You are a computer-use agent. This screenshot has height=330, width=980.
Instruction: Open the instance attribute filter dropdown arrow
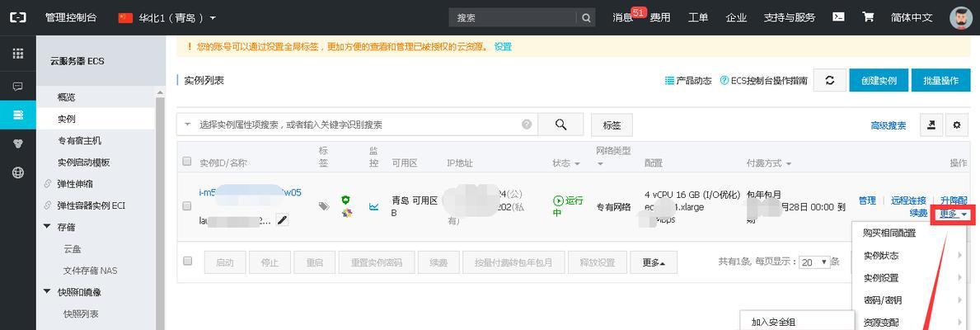[x=187, y=125]
